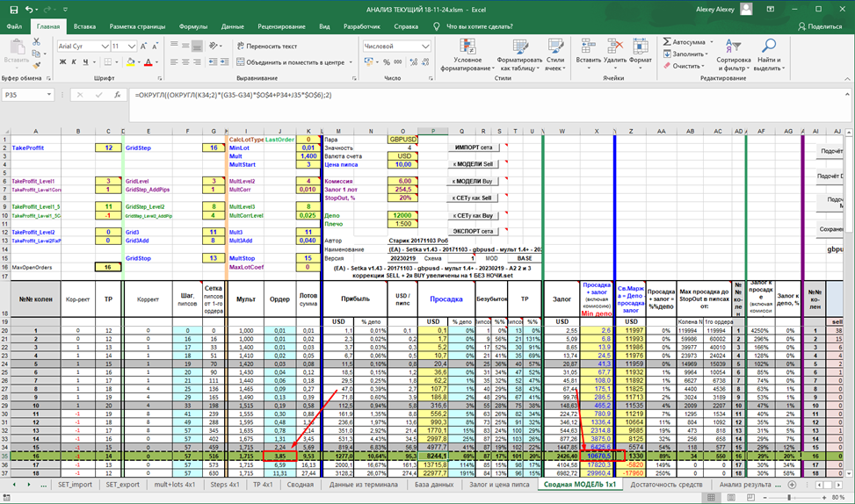855x504 pixels.
Task: Switch to Достаточность средств sheet tab
Action: [666, 485]
